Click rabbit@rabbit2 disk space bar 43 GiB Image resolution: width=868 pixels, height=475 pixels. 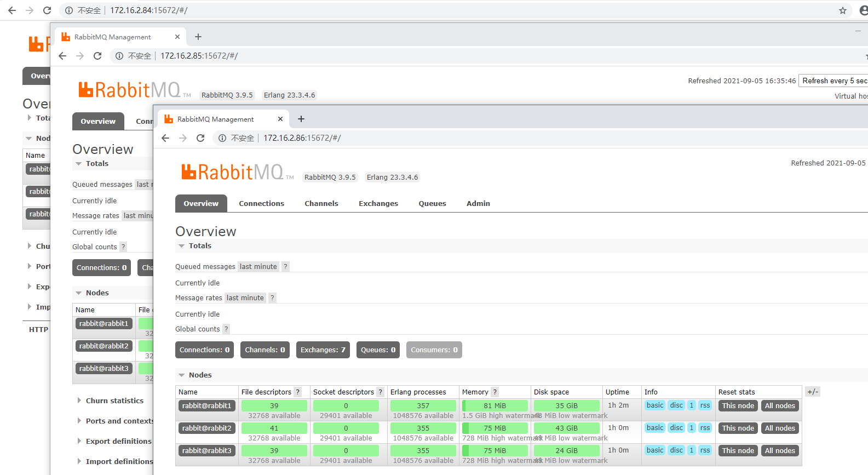pyautogui.click(x=567, y=428)
